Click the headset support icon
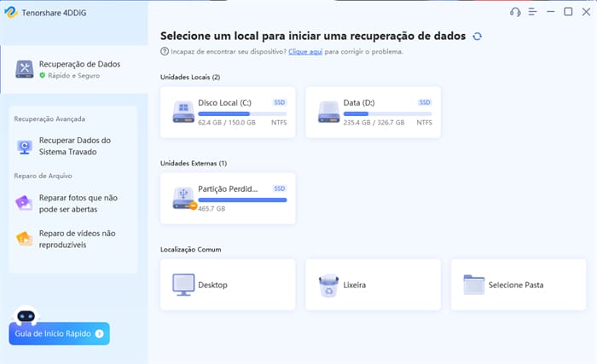Viewport: 597px width, 364px height. (x=515, y=12)
